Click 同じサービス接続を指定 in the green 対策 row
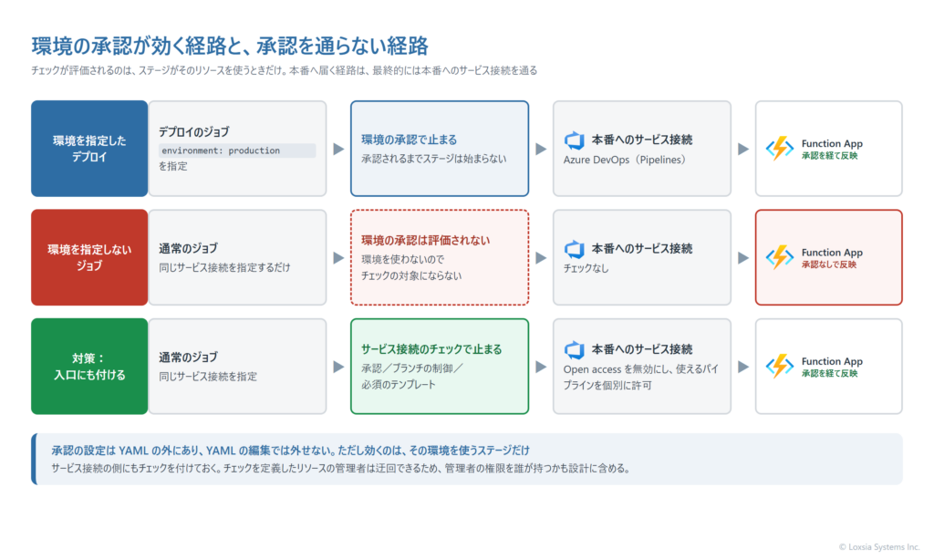 (208, 377)
